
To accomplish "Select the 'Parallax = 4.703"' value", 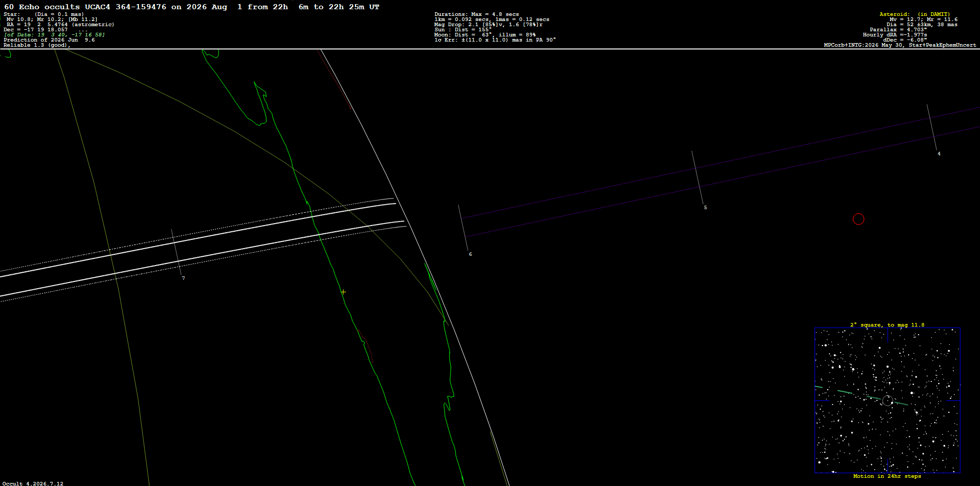I will pyautogui.click(x=898, y=30).
